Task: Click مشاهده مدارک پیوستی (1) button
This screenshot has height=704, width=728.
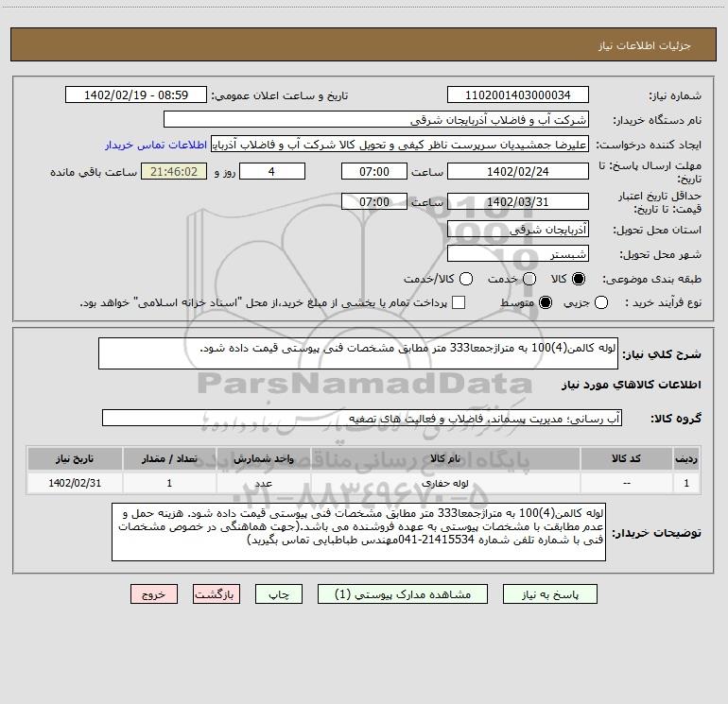Action: [403, 594]
